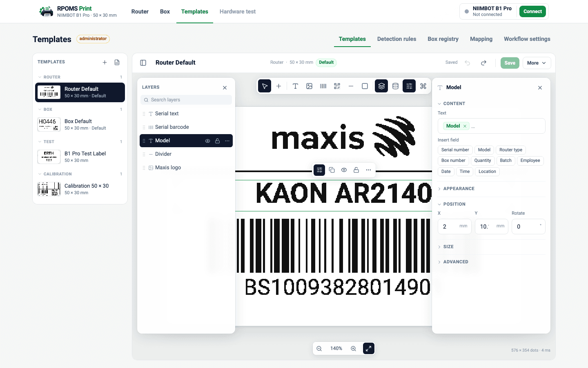Close the Model properties panel
The height and width of the screenshot is (368, 588).
point(540,88)
